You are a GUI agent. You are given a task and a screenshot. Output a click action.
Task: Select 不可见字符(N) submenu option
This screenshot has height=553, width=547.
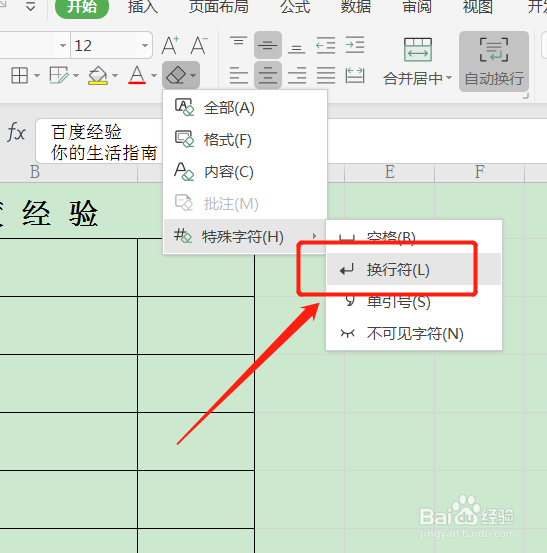pyautogui.click(x=414, y=333)
